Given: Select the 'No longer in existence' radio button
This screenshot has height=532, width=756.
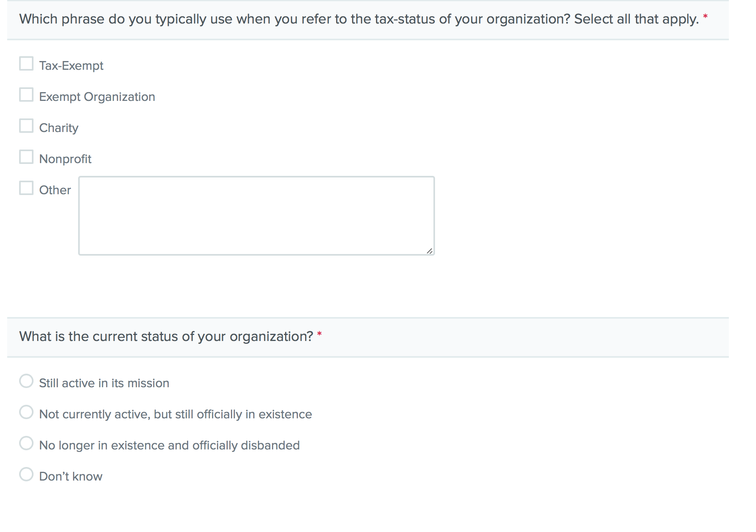Looking at the screenshot, I should coord(26,443).
